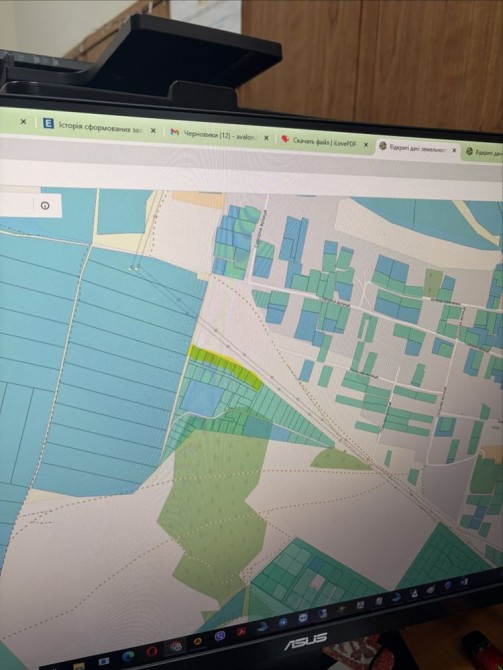Screen dimensions: 503x670
Task: Switch to the 'Історія сформованих' tab
Action: coord(99,127)
